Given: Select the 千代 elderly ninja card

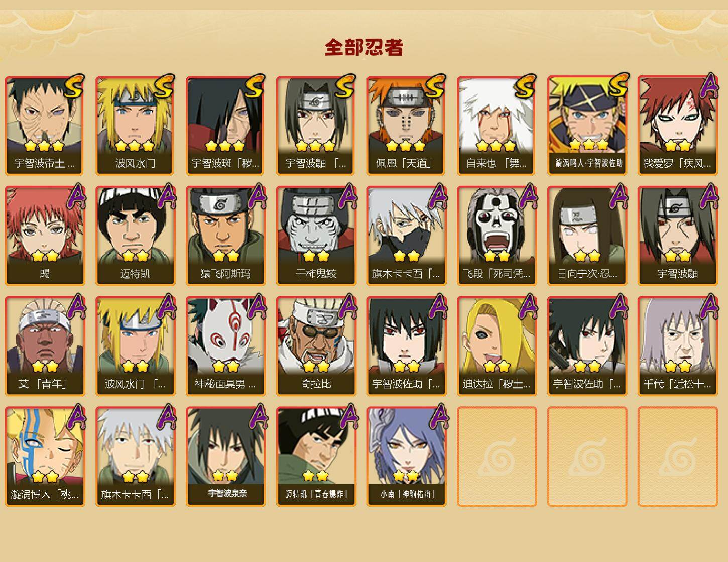Looking at the screenshot, I should click(678, 346).
